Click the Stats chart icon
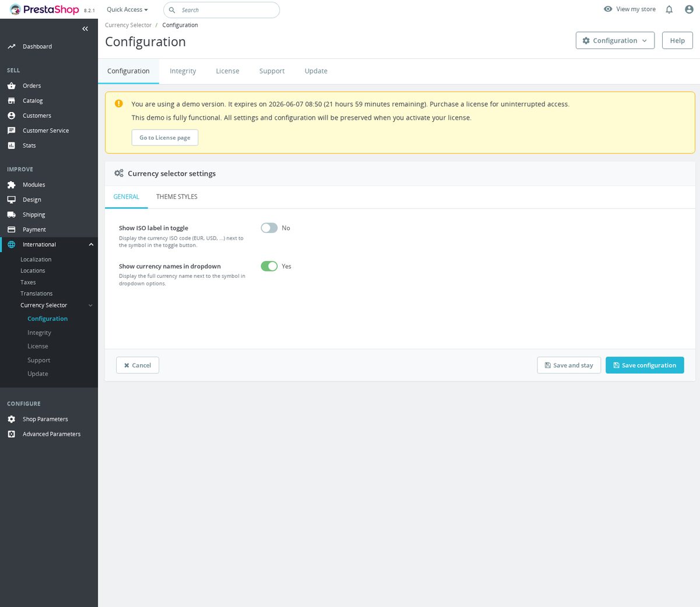The image size is (700, 607). [x=11, y=145]
